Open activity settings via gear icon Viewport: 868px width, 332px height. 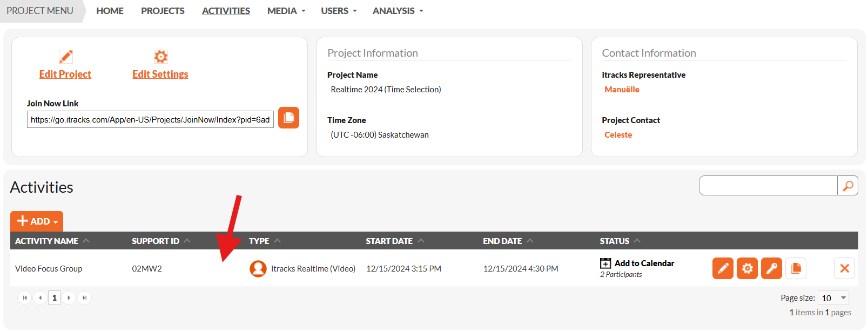(x=747, y=268)
